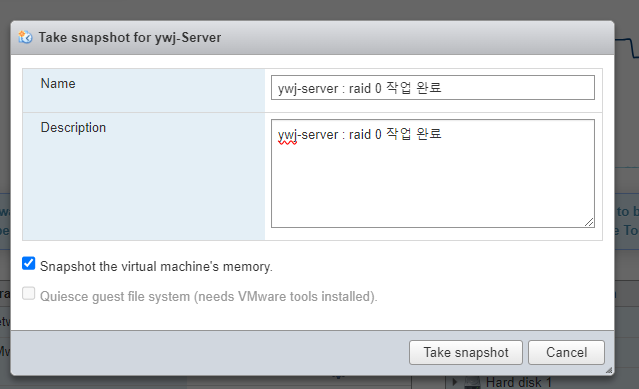Screen dimensions: 639x389
Task: Click the Hard disk 1 drive icon
Action: coord(472,383)
